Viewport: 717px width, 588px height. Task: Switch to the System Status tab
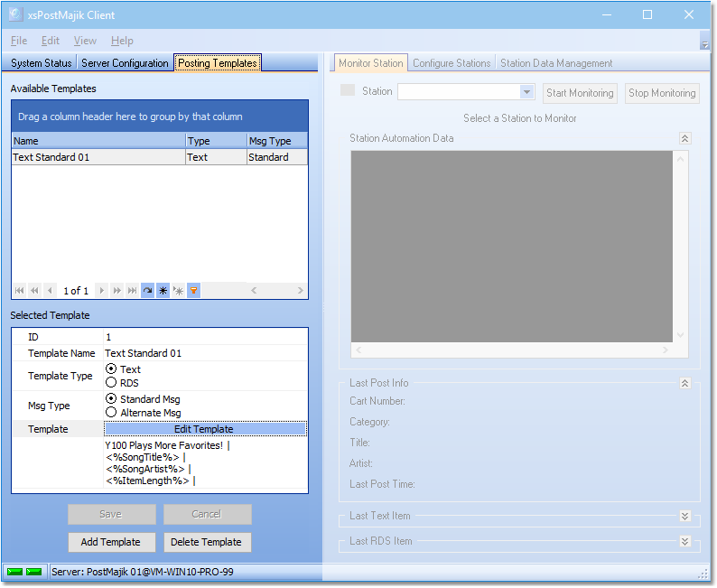point(42,63)
